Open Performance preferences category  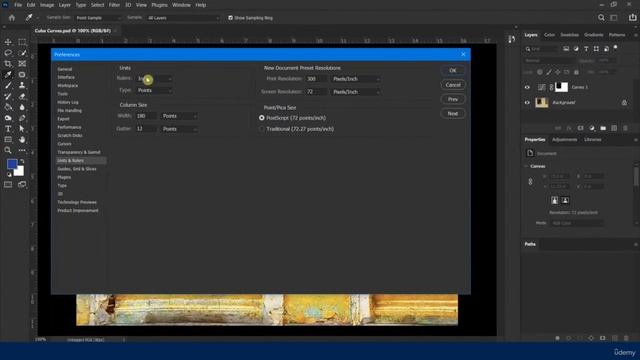click(x=69, y=127)
